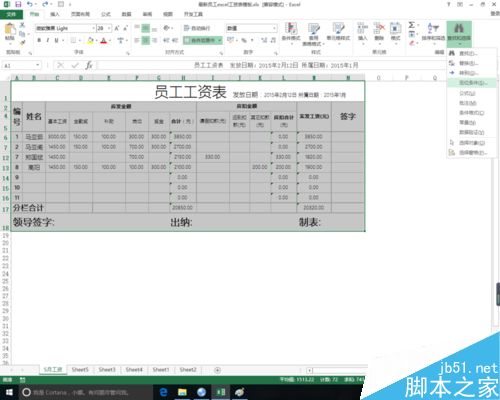The image size is (500, 400).
Task: Click the Decrease Indent icon
Action: 166,40
